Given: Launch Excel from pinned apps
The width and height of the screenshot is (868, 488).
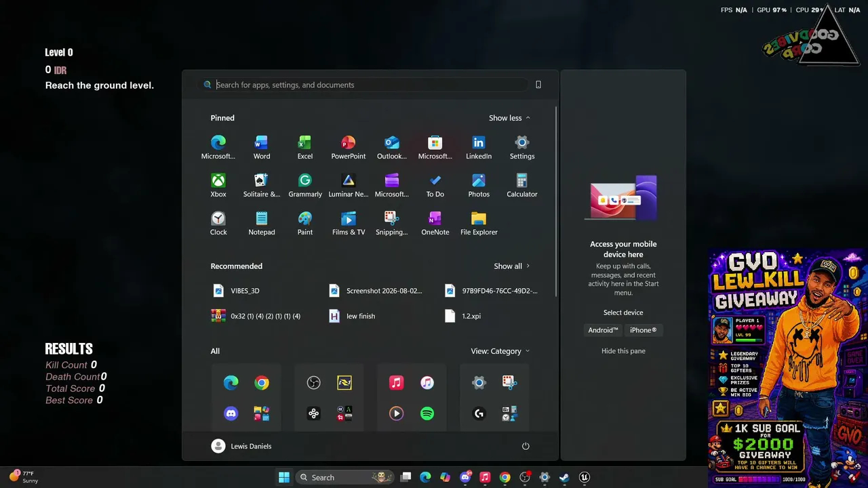Looking at the screenshot, I should point(304,148).
